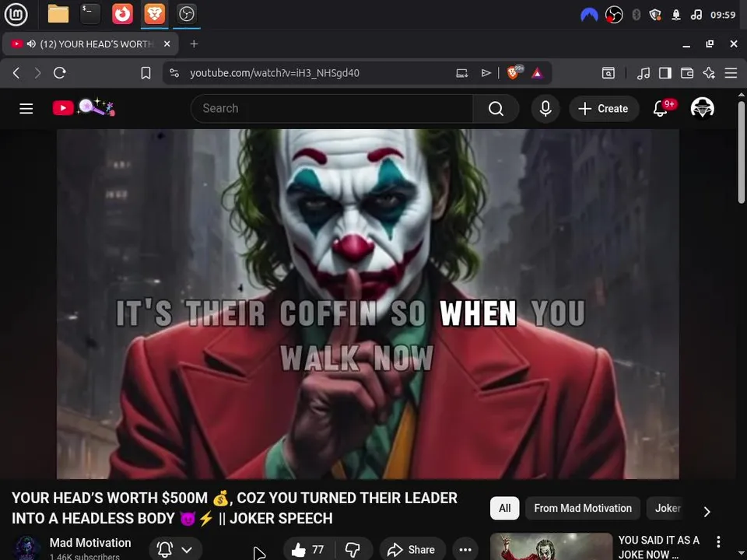Click the video title text
Viewport: 747px width, 560px height.
click(234, 508)
